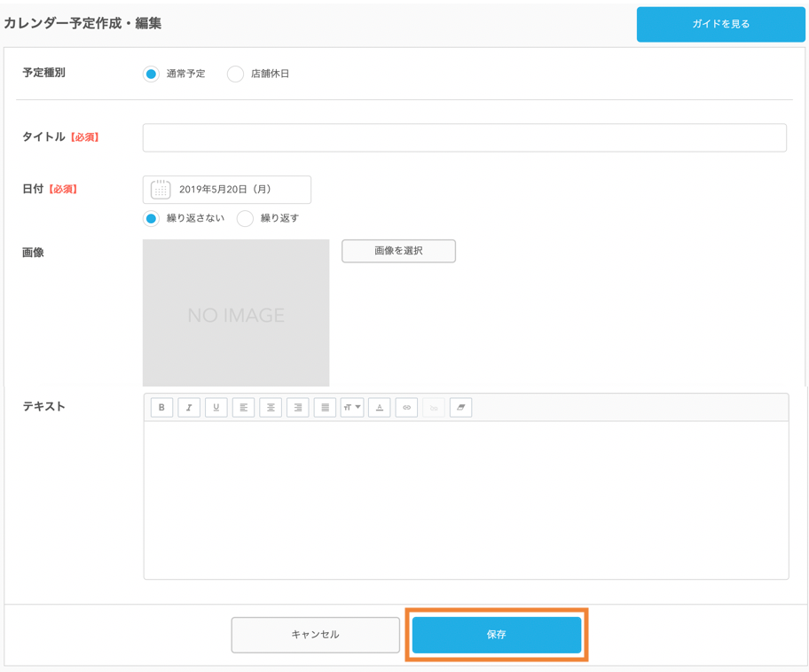Viewport: 809px width, 672px height.
Task: Click the ガイドを見る button
Action: click(721, 24)
